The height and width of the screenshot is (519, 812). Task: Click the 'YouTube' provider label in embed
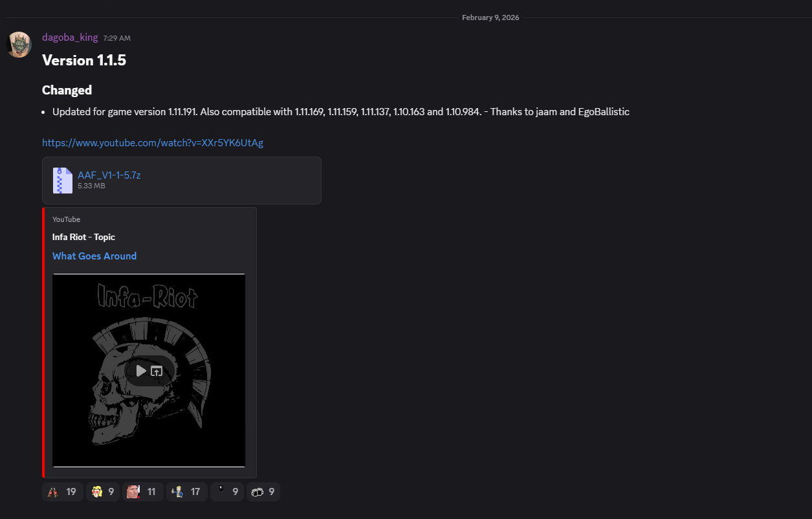tap(67, 219)
